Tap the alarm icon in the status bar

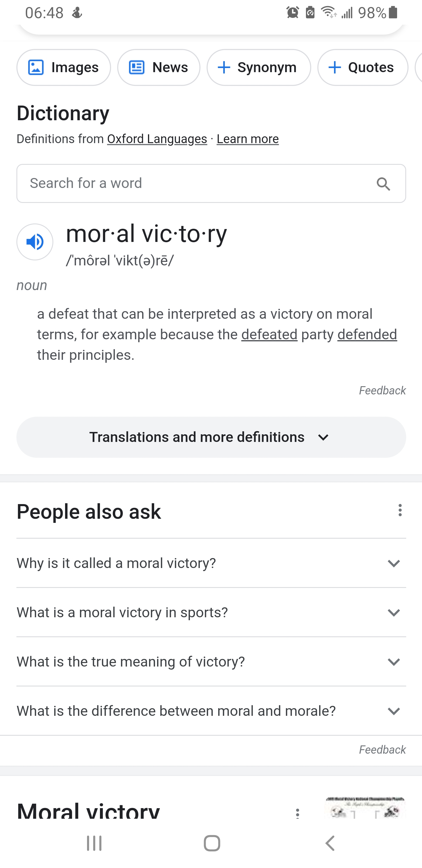(x=292, y=13)
